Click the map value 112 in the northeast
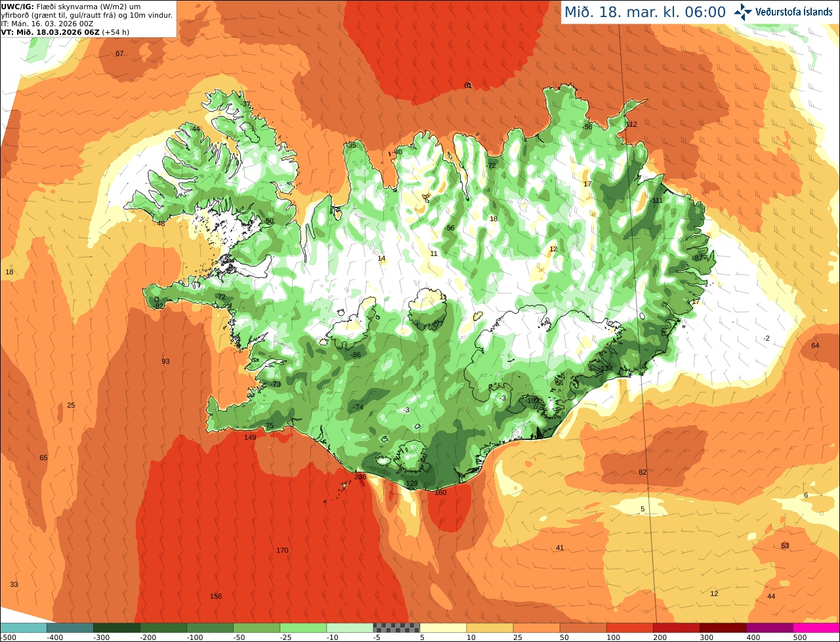 (631, 124)
